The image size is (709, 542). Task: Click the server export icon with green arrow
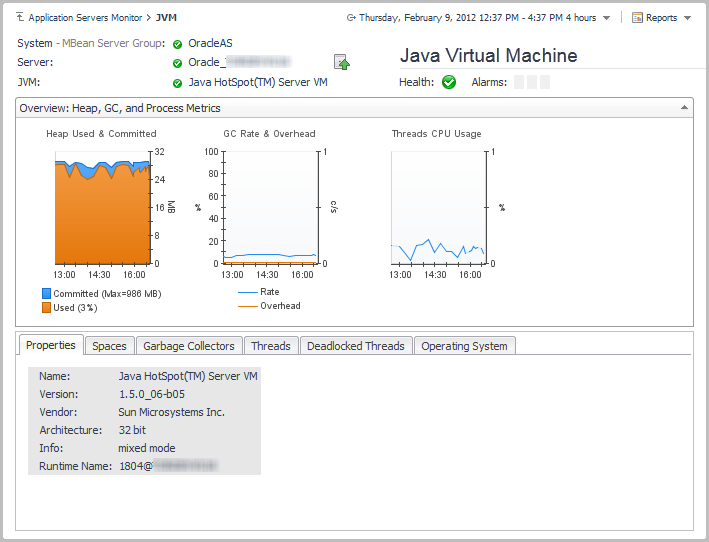pos(342,63)
